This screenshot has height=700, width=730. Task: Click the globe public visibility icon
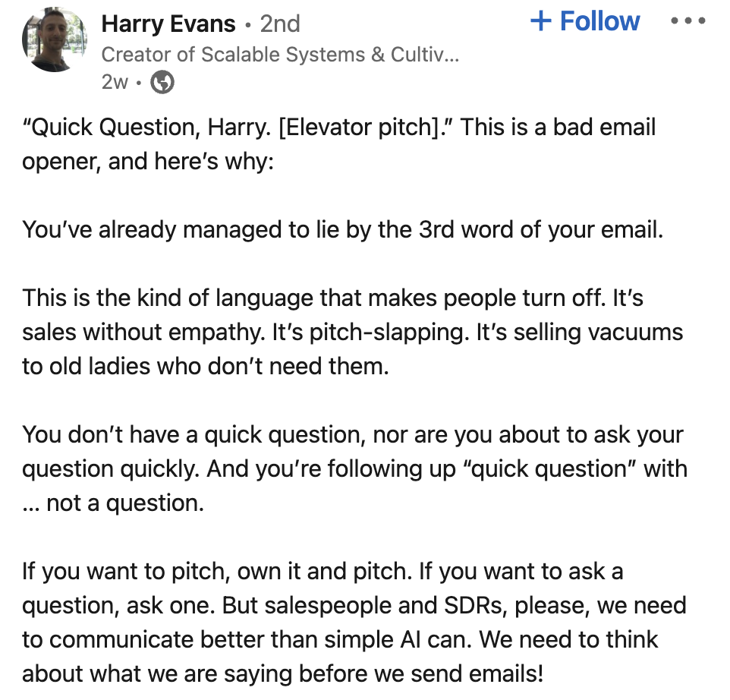(162, 83)
